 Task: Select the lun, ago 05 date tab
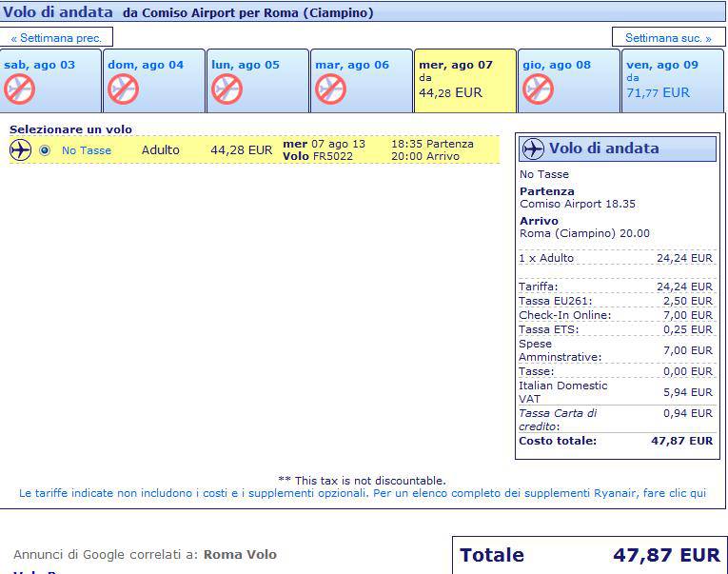(x=258, y=81)
